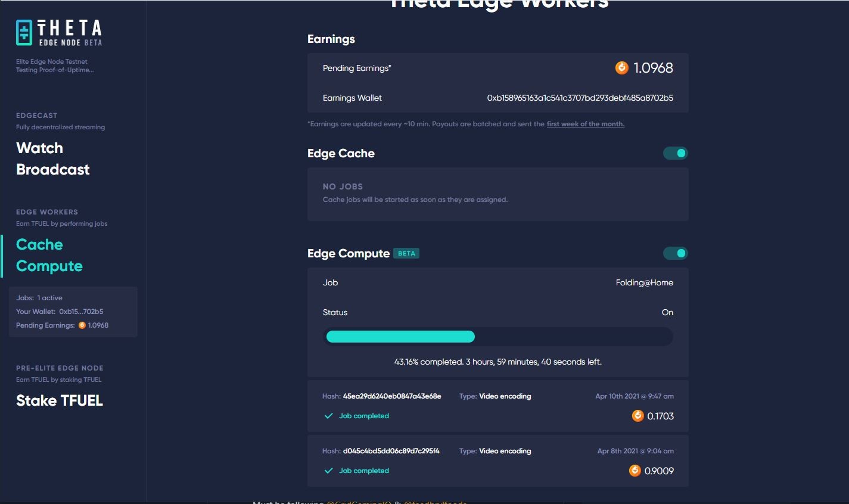Image resolution: width=849 pixels, height=504 pixels.
Task: Click the TFUEL coin icon beside 1.0968 pending earnings
Action: (x=621, y=68)
